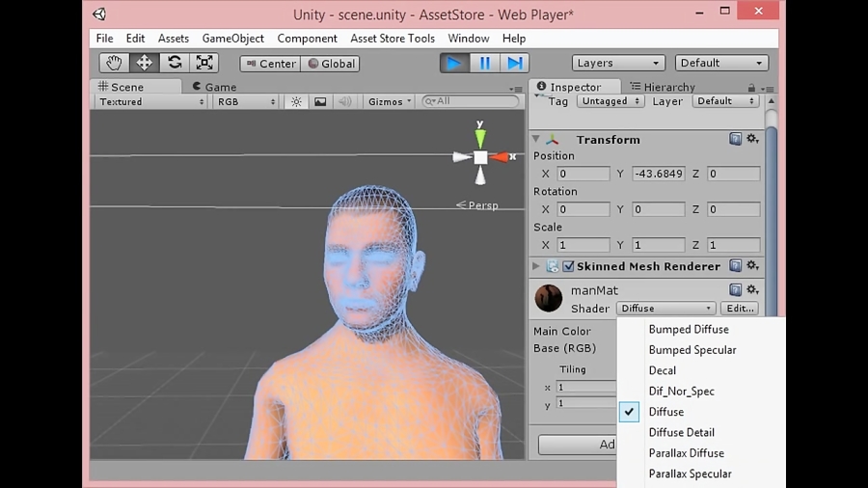This screenshot has width=868, height=488.
Task: Open the Layers dropdown
Action: pos(618,63)
